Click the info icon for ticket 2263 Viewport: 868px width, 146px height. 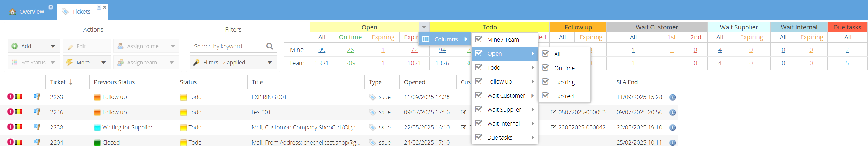pos(672,97)
